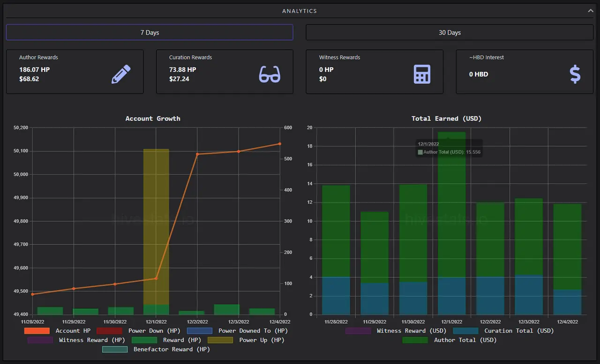Switch to the 7 Days tab
This screenshot has height=364, width=600.
(150, 32)
